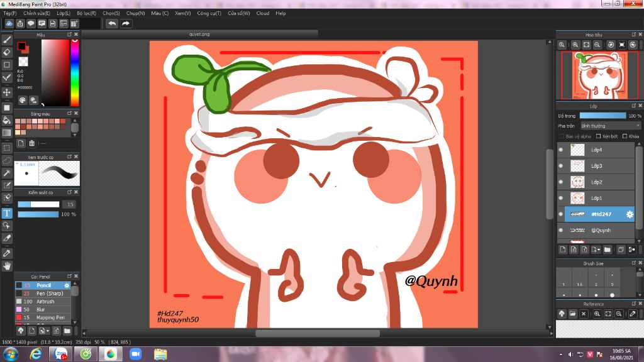Screen dimensions: 644x362
Task: Hide the Lớp4 layer
Action: point(560,150)
